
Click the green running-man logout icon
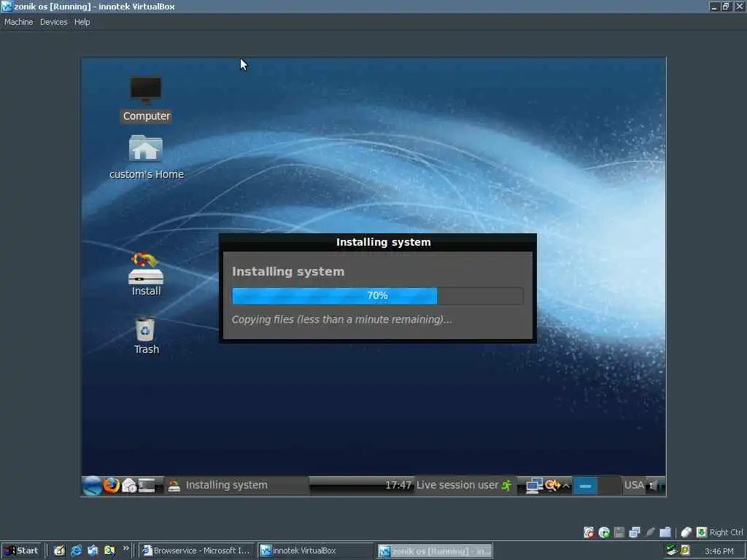(507, 485)
